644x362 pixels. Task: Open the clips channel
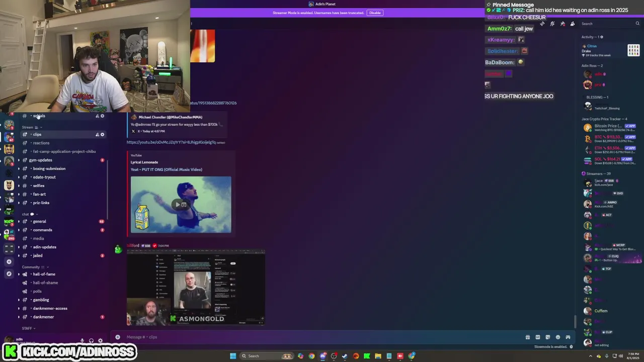pos(63,134)
